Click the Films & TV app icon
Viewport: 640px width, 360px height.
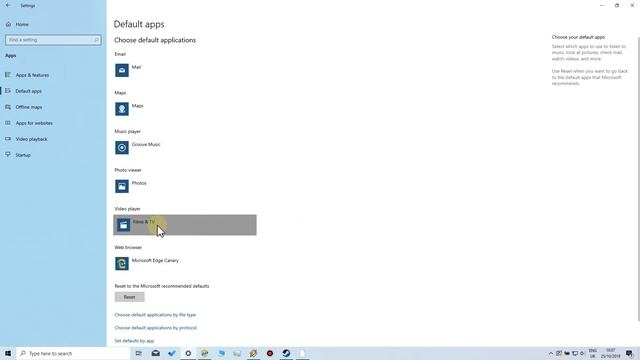[123, 225]
